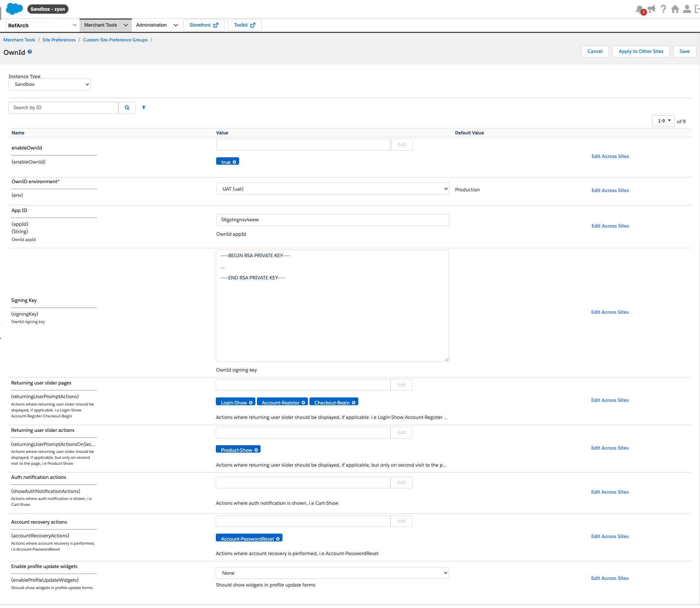Edit Returning user slider actions across sites
Image resolution: width=700 pixels, height=608 pixels.
point(610,448)
